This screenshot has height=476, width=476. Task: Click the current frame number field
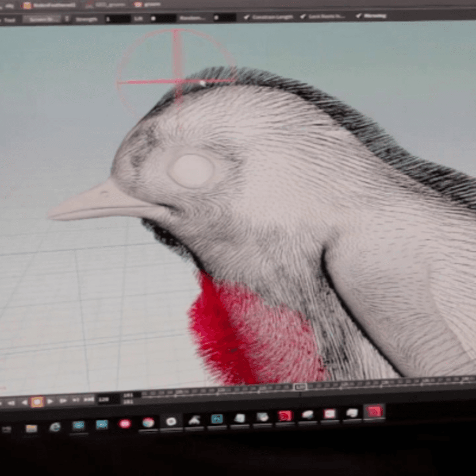[105, 398]
